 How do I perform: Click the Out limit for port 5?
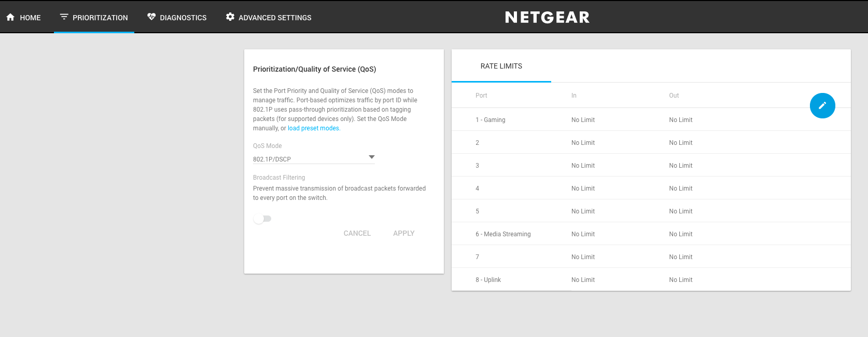[680, 211]
